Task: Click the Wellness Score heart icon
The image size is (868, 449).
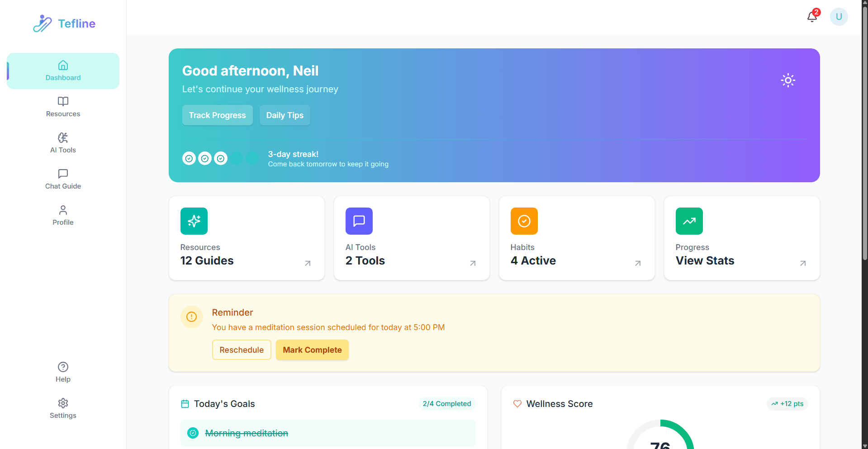Action: coord(517,404)
